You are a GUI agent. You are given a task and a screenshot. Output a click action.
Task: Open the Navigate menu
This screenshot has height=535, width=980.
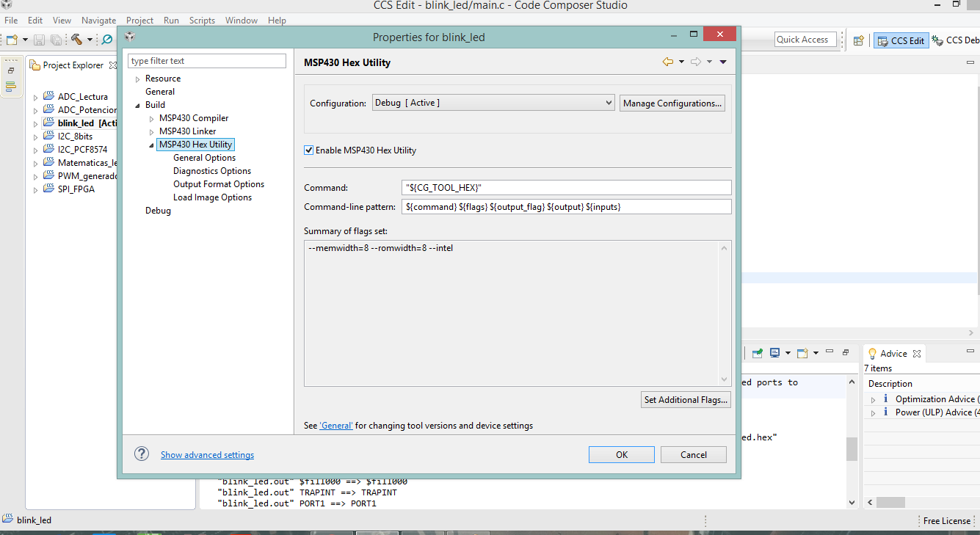point(98,21)
